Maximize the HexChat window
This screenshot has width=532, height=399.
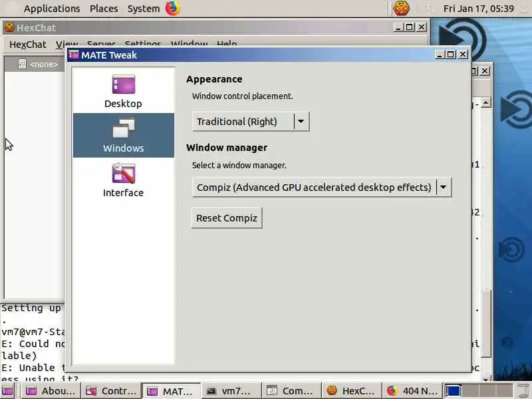coord(410,27)
